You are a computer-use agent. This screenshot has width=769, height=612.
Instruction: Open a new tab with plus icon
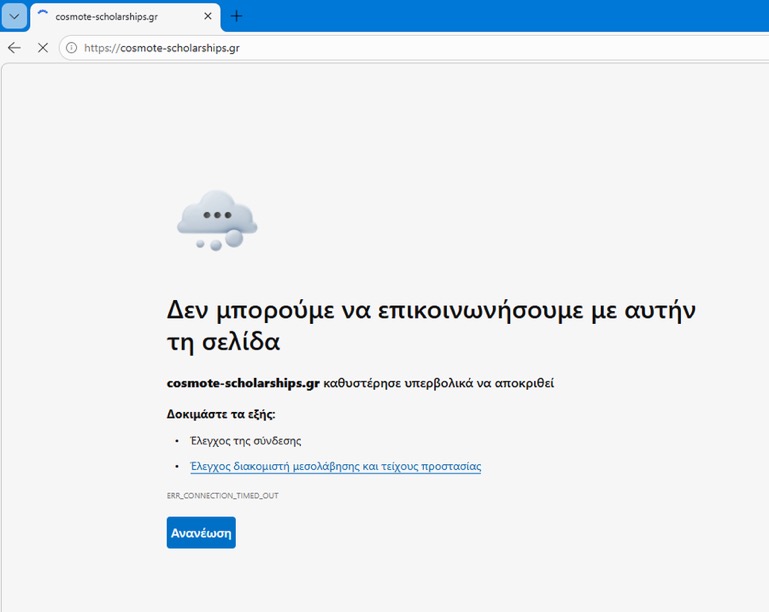236,16
